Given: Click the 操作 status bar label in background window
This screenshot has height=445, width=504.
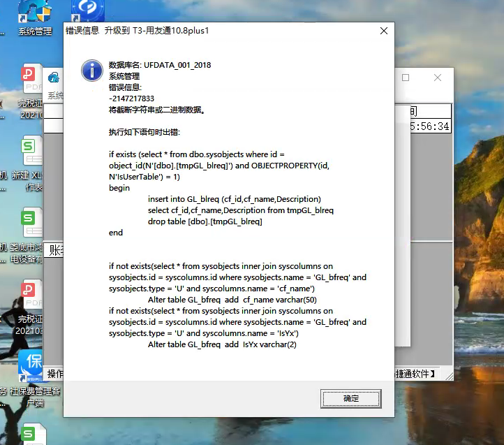Looking at the screenshot, I should 55,374.
